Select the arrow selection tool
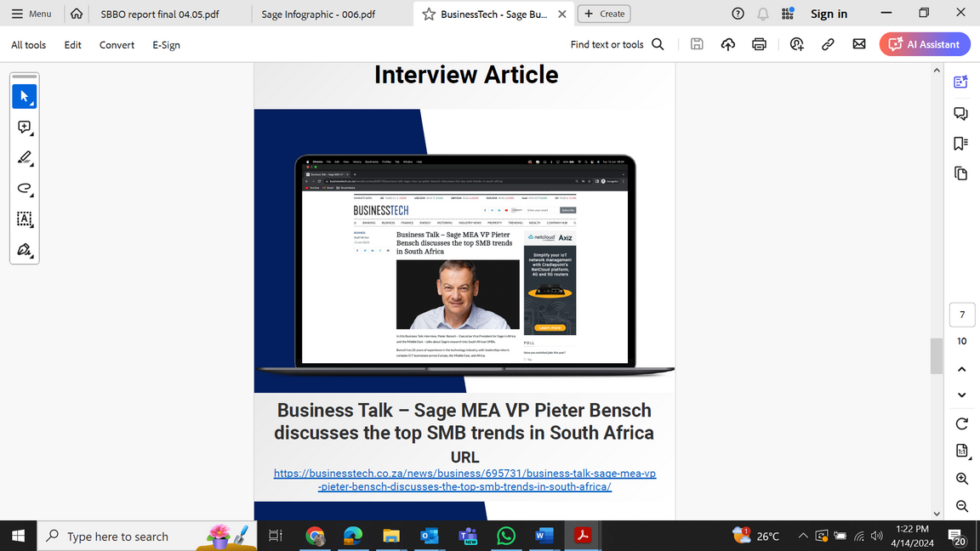This screenshot has height=551, width=980. (x=25, y=96)
